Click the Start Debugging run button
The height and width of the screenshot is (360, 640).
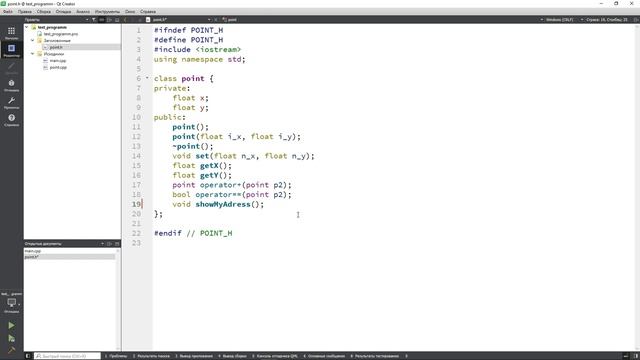pos(11,338)
